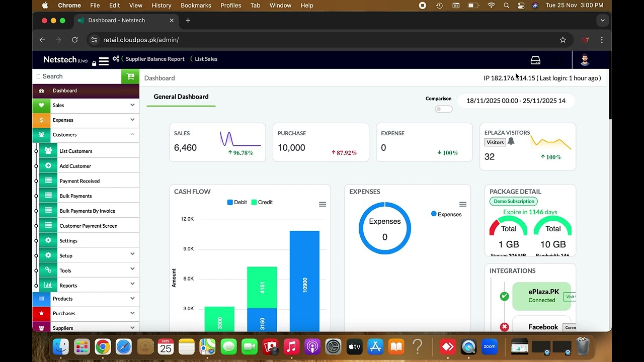Open the date range picker field
This screenshot has height=362, width=644.
(x=516, y=101)
